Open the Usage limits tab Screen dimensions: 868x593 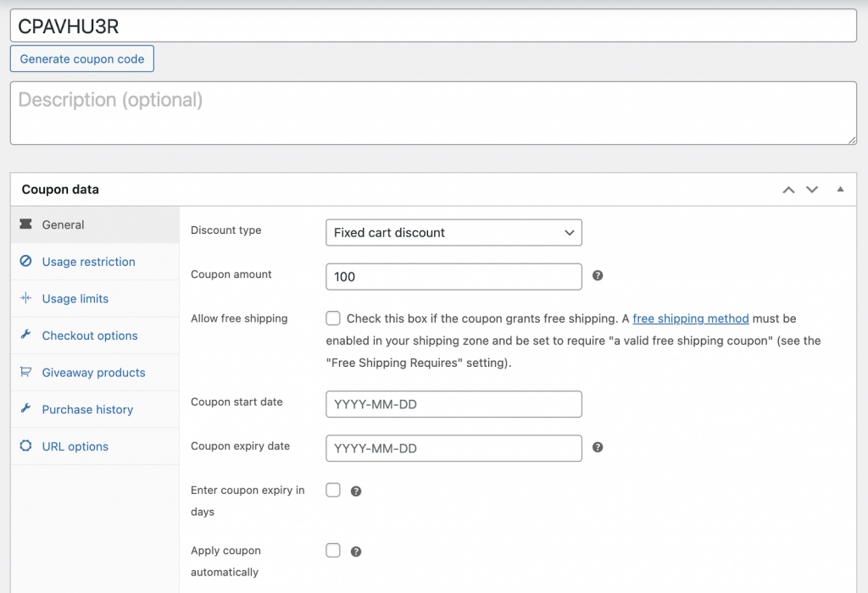95,299
